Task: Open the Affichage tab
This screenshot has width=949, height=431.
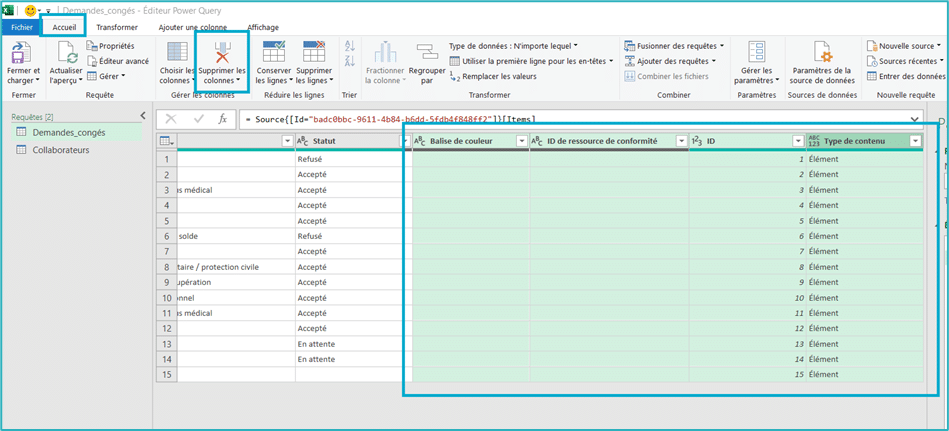Action: click(263, 27)
